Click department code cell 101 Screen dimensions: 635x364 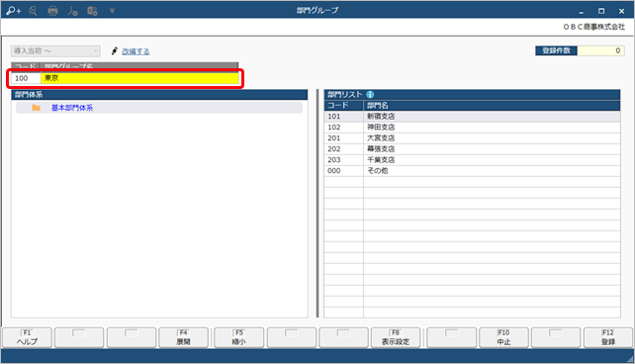343,116
